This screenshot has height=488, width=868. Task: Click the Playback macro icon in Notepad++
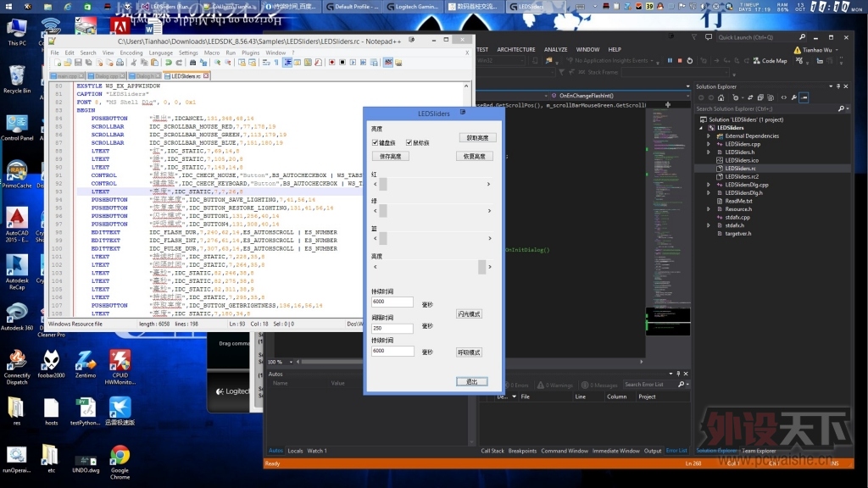tap(353, 63)
